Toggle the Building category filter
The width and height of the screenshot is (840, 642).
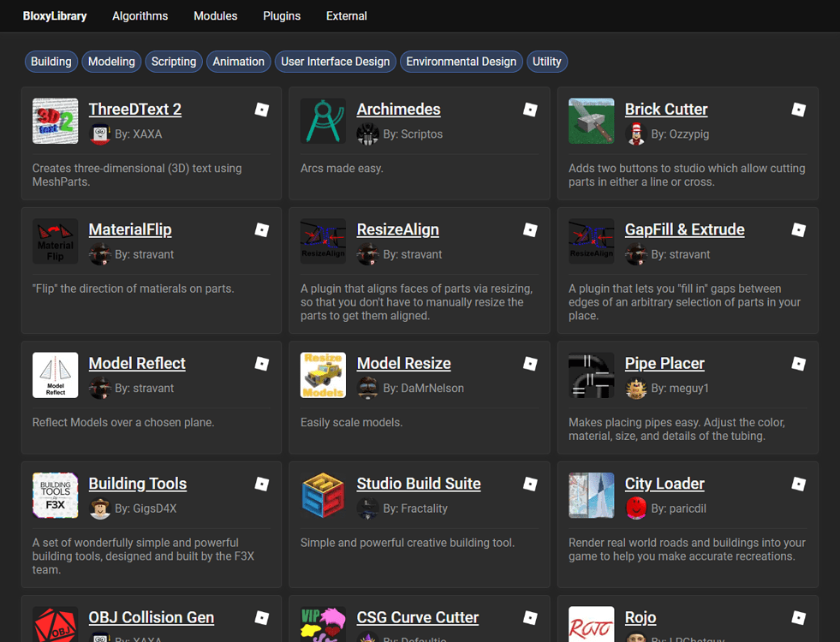click(51, 62)
